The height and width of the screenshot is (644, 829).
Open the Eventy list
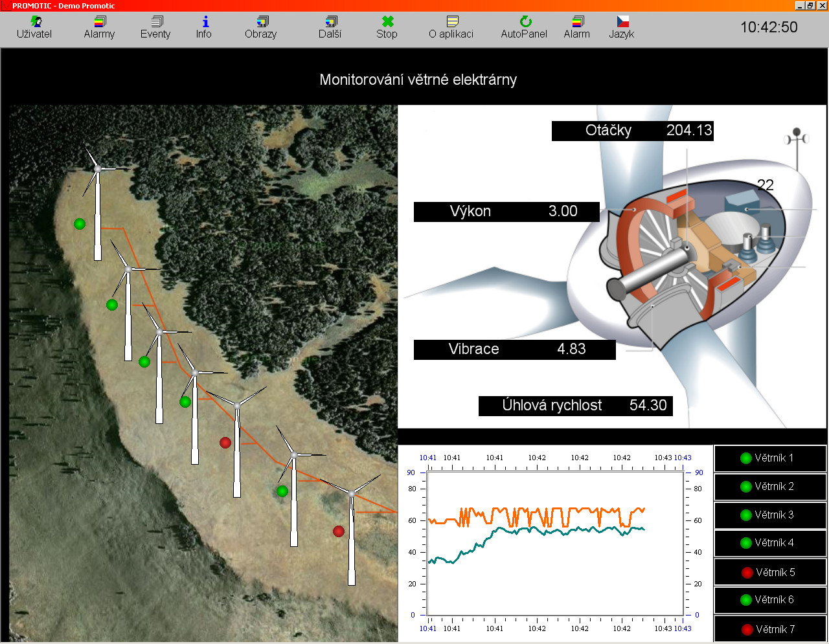click(155, 28)
